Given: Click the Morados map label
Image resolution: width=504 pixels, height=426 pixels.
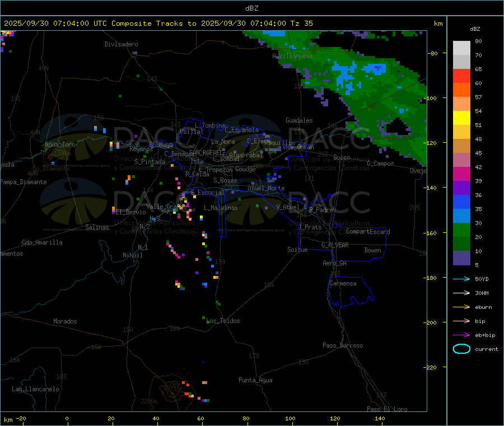Looking at the screenshot, I should tap(66, 321).
